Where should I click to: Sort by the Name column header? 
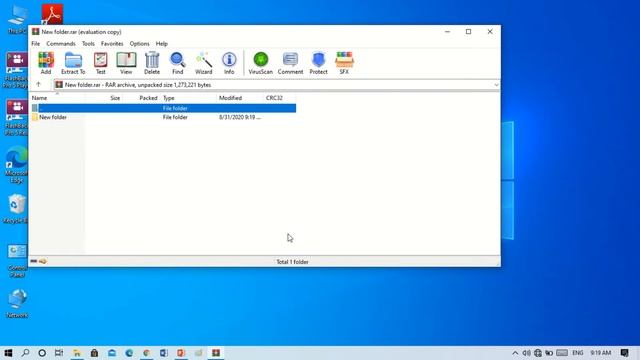57,98
